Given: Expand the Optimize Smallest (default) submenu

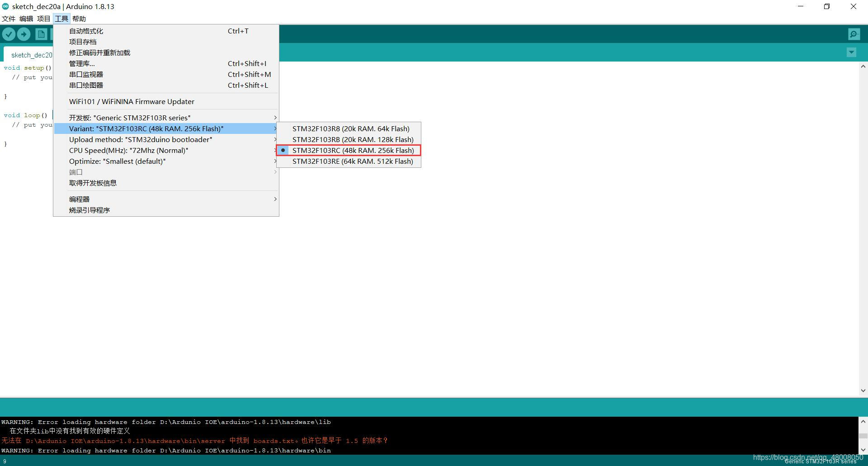Looking at the screenshot, I should pos(166,161).
